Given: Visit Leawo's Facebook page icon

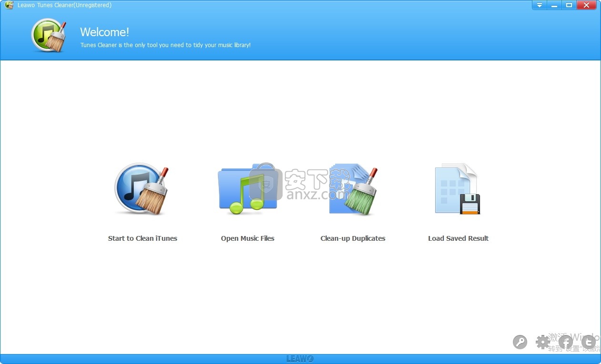Looking at the screenshot, I should coord(566,342).
